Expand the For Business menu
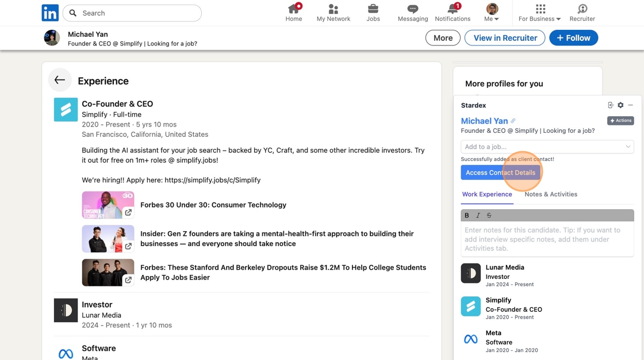The image size is (644, 360). [x=539, y=13]
